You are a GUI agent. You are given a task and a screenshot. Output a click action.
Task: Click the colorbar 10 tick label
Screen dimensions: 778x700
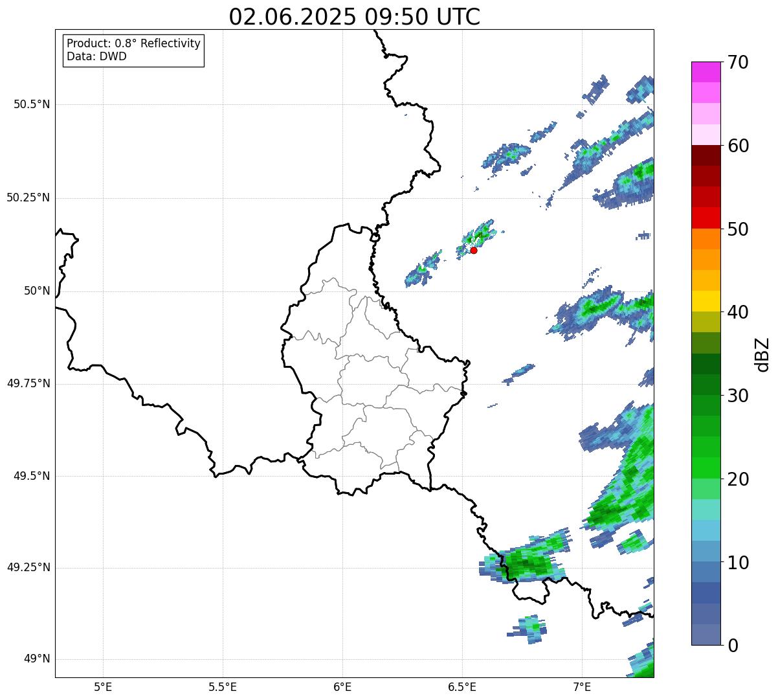tap(739, 563)
